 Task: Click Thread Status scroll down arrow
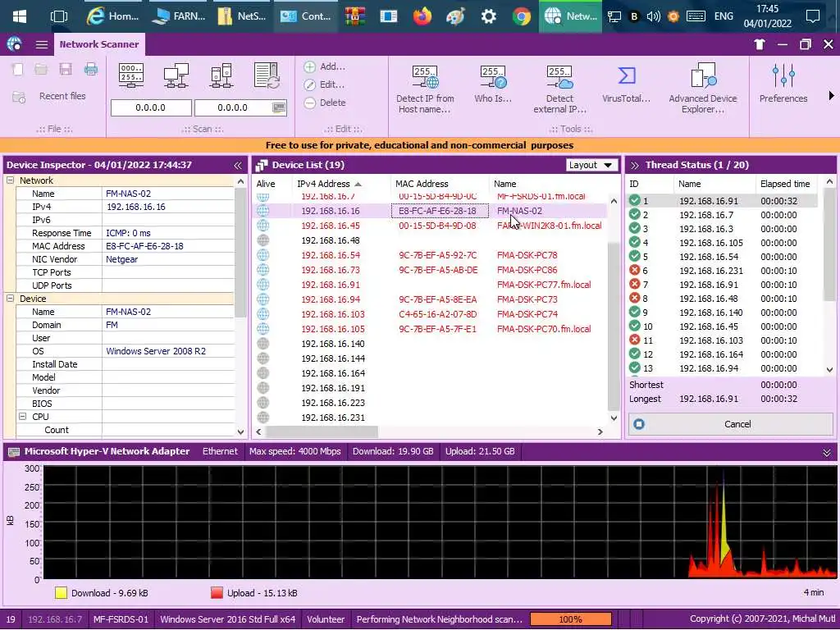pos(829,370)
